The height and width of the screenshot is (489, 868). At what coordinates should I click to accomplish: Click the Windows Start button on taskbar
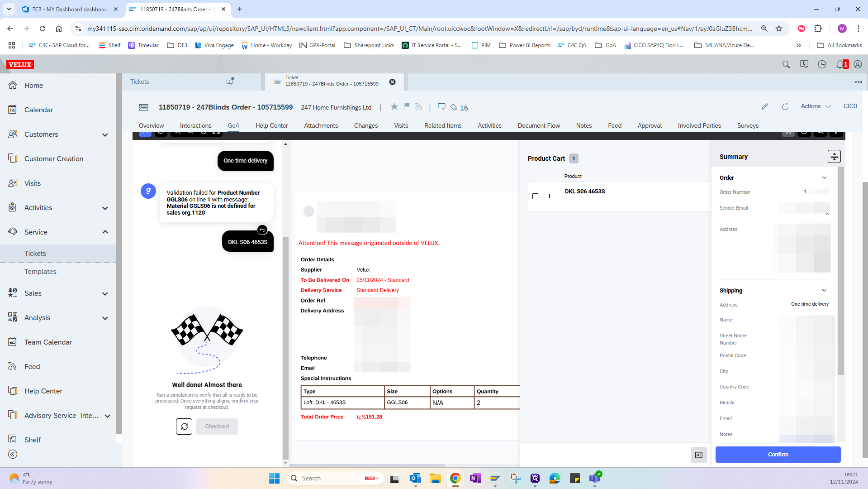point(274,478)
